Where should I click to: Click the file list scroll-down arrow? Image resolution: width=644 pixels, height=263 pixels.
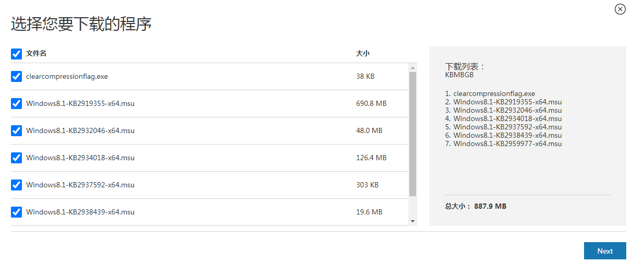point(413,221)
